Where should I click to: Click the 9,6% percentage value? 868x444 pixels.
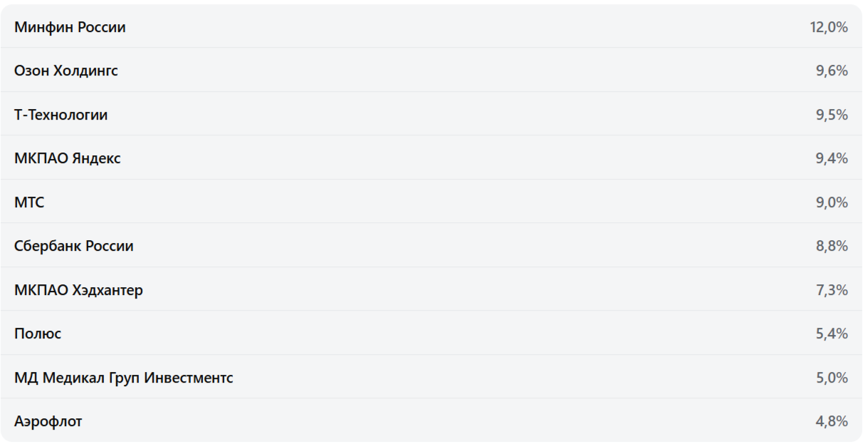point(832,71)
